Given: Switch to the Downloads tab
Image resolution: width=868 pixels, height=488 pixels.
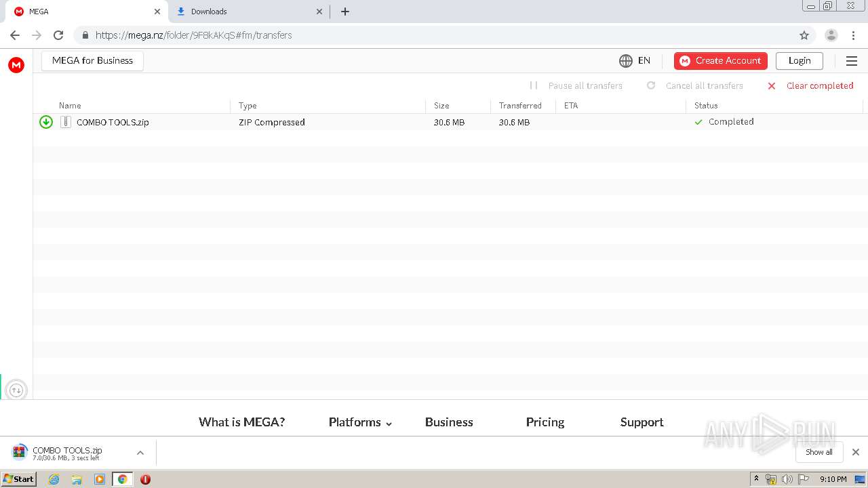Looking at the screenshot, I should [x=248, y=12].
